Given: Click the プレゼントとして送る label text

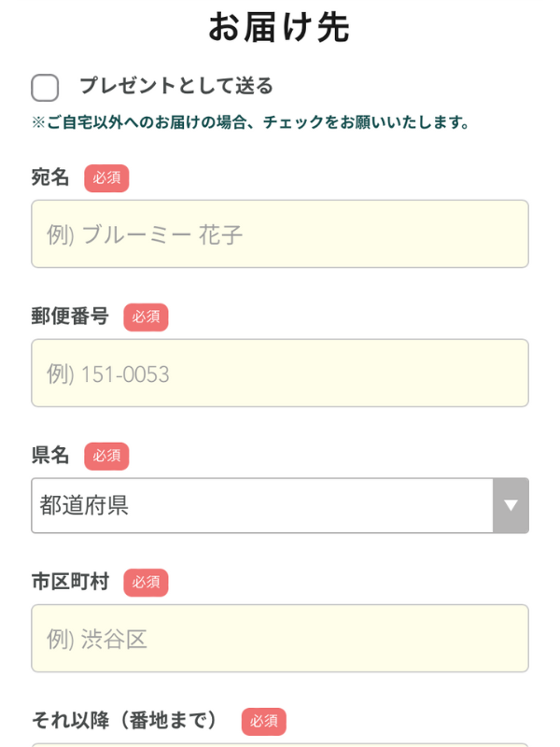Looking at the screenshot, I should [x=176, y=86].
